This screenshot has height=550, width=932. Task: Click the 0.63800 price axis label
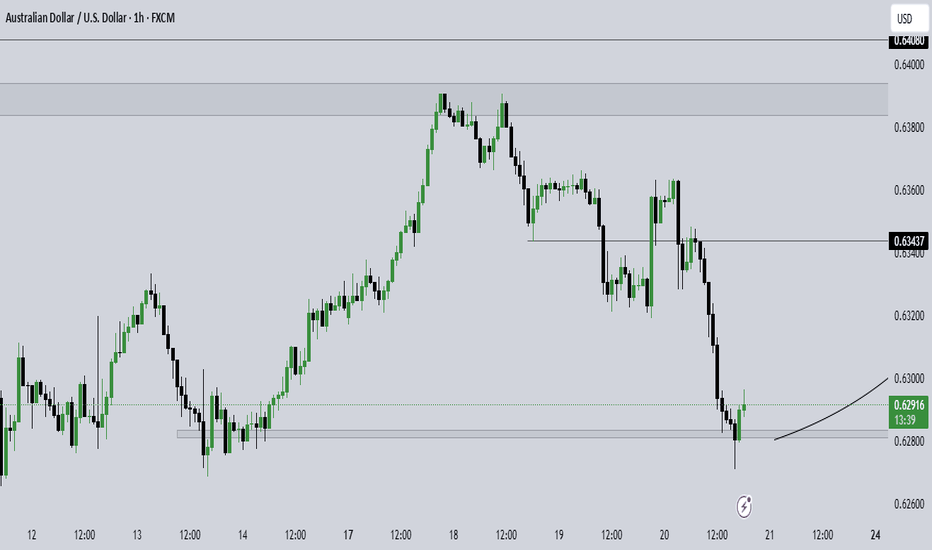909,127
